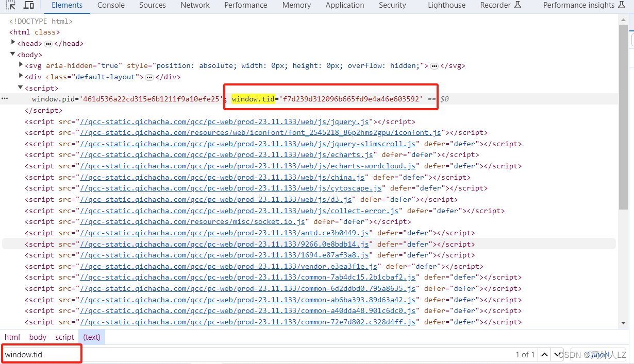Select the (text) breadcrumb
The height and width of the screenshot is (364, 634).
pyautogui.click(x=92, y=337)
